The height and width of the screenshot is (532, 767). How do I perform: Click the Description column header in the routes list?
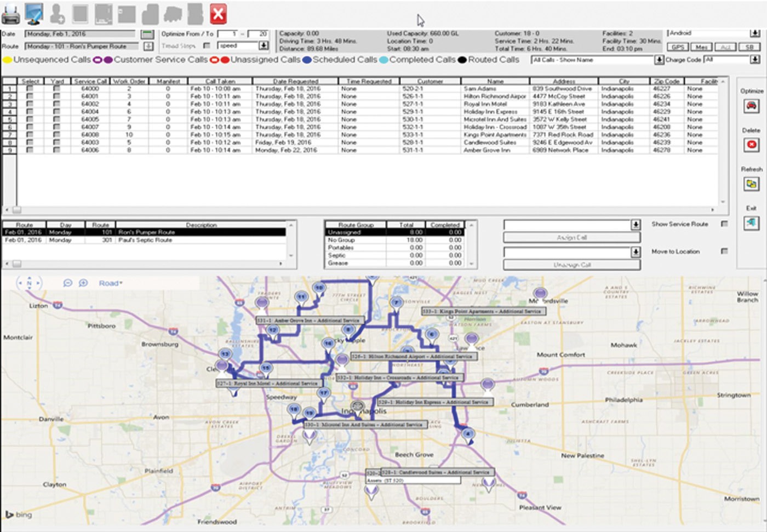[201, 225]
